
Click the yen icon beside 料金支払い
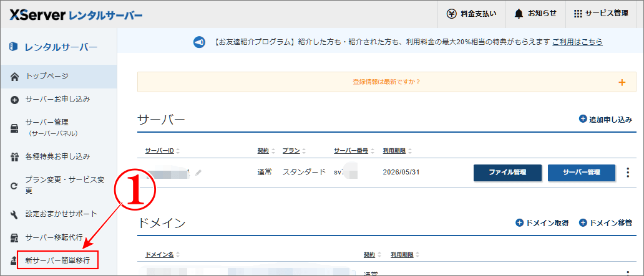(451, 14)
